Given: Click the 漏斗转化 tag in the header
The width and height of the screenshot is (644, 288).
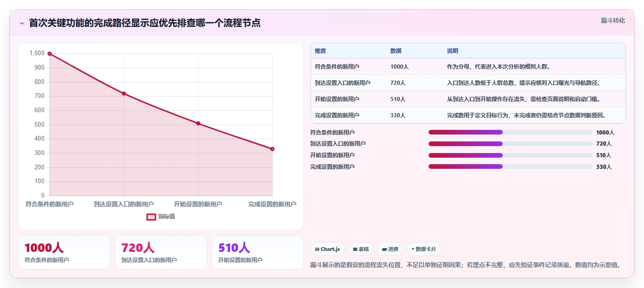Looking at the screenshot, I should (613, 20).
